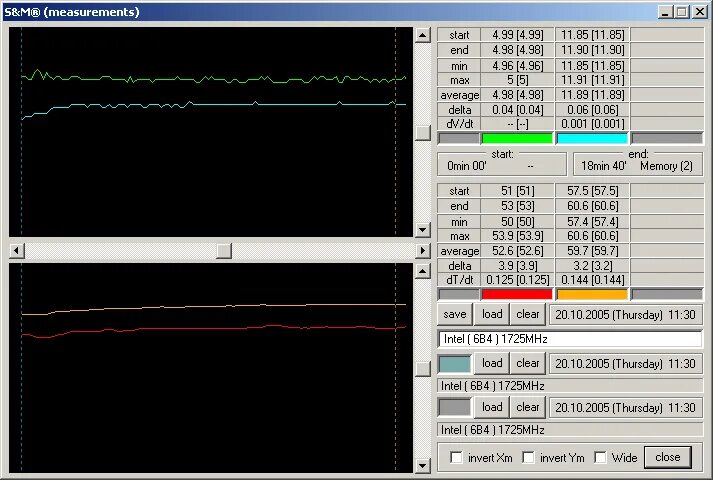Click the upper graph's vertical scrollbar thumb
The width and height of the screenshot is (713, 480).
[x=423, y=133]
